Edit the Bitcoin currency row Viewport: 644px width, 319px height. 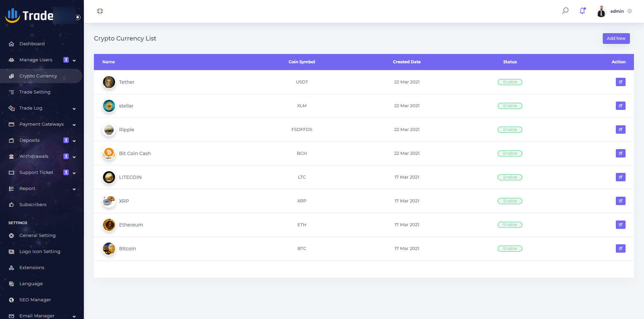click(x=621, y=248)
